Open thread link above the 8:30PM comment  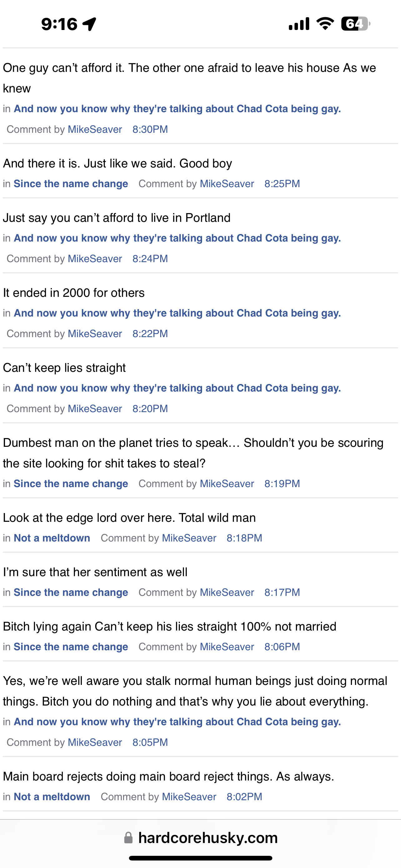(177, 109)
